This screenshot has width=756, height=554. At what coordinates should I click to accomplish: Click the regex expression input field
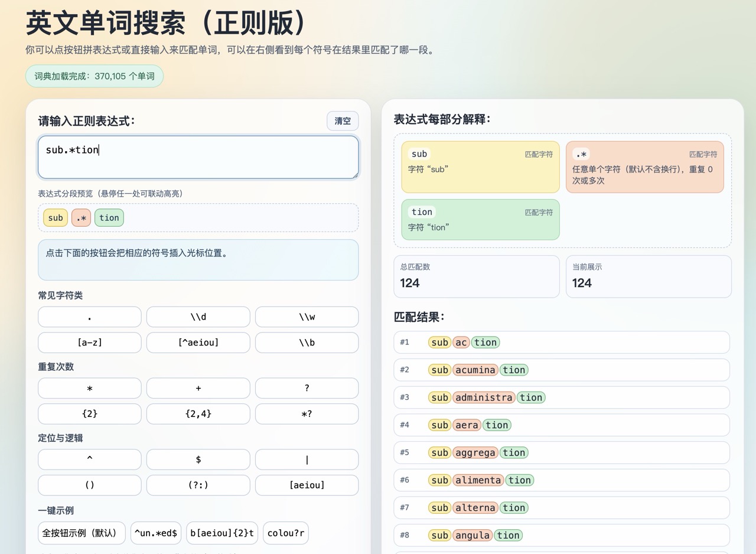[x=198, y=157]
